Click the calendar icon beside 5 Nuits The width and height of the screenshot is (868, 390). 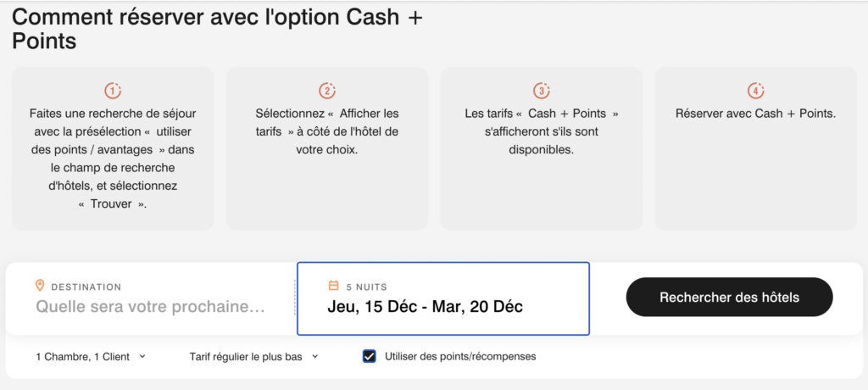[x=333, y=286]
